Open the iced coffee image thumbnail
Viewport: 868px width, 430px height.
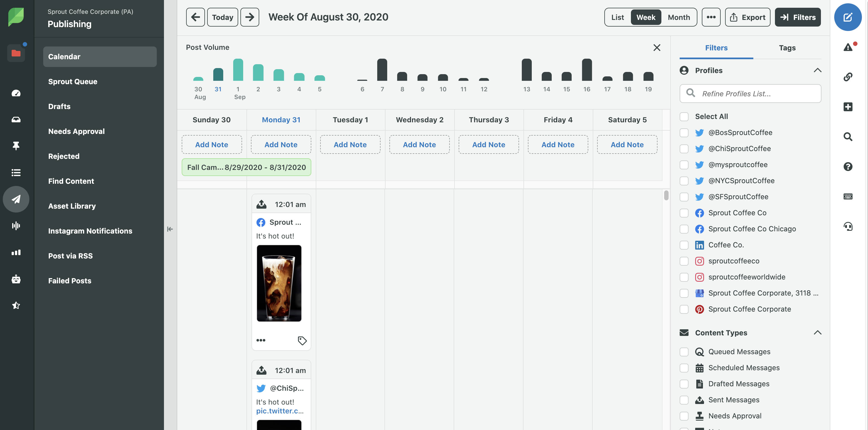pos(279,283)
